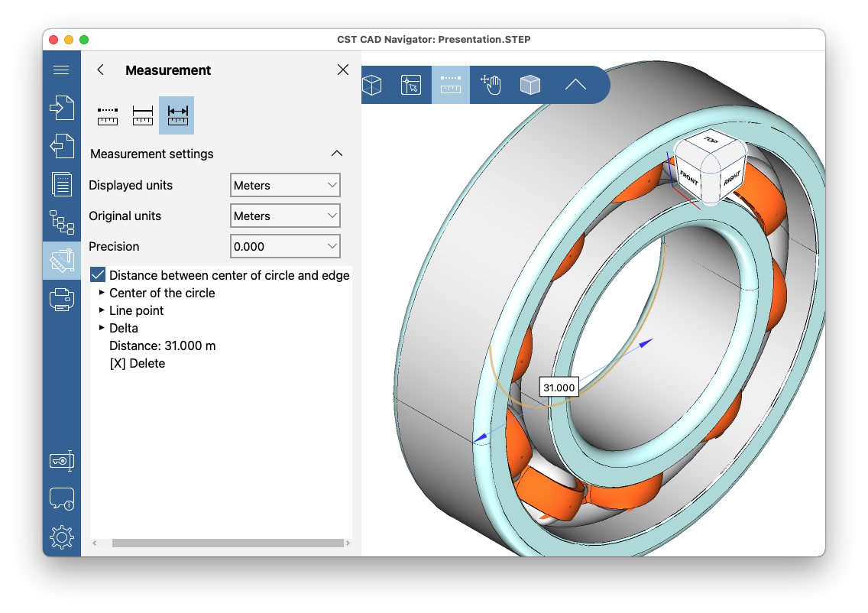Image resolution: width=868 pixels, height=613 pixels.
Task: Select the pan hand tool in the toolbar
Action: 490,85
